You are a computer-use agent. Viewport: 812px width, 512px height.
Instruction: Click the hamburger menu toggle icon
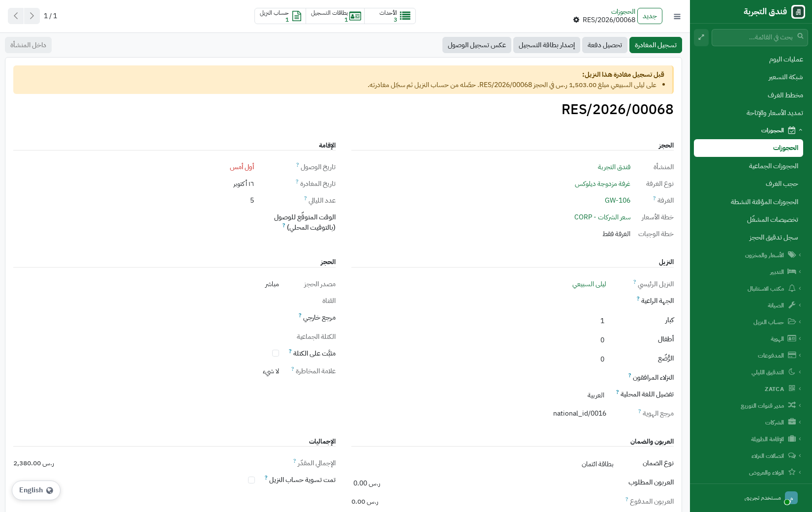point(677,16)
